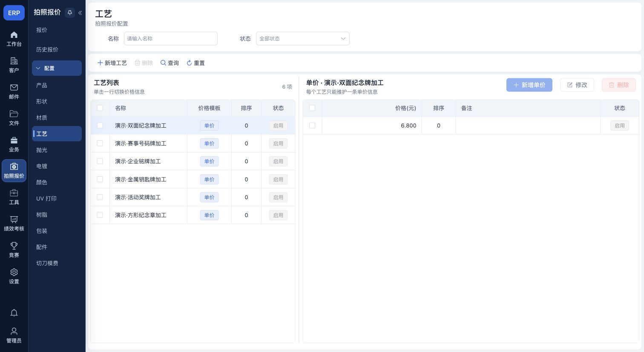
Task: Tick checkbox for 演示·方形纪念章加工 row
Action: [100, 215]
